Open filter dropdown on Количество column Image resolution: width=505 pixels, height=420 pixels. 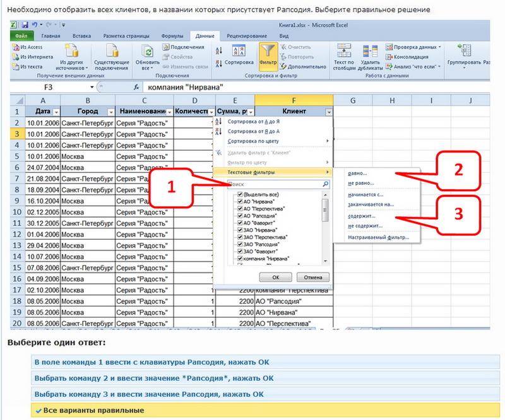pos(211,112)
